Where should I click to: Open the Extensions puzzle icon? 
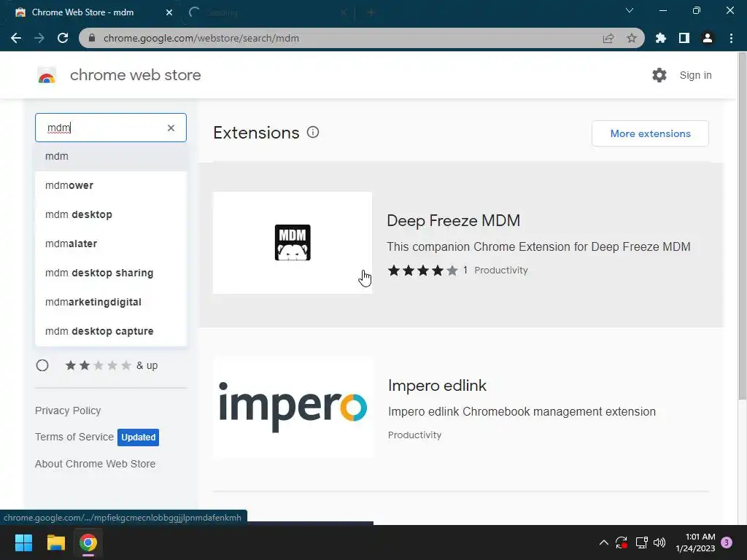point(661,38)
